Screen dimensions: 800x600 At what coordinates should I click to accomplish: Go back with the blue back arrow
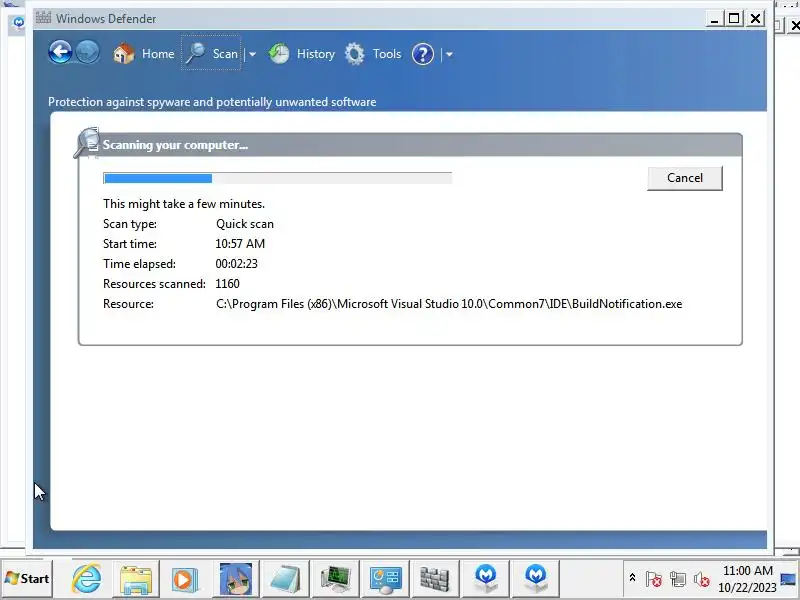point(60,52)
